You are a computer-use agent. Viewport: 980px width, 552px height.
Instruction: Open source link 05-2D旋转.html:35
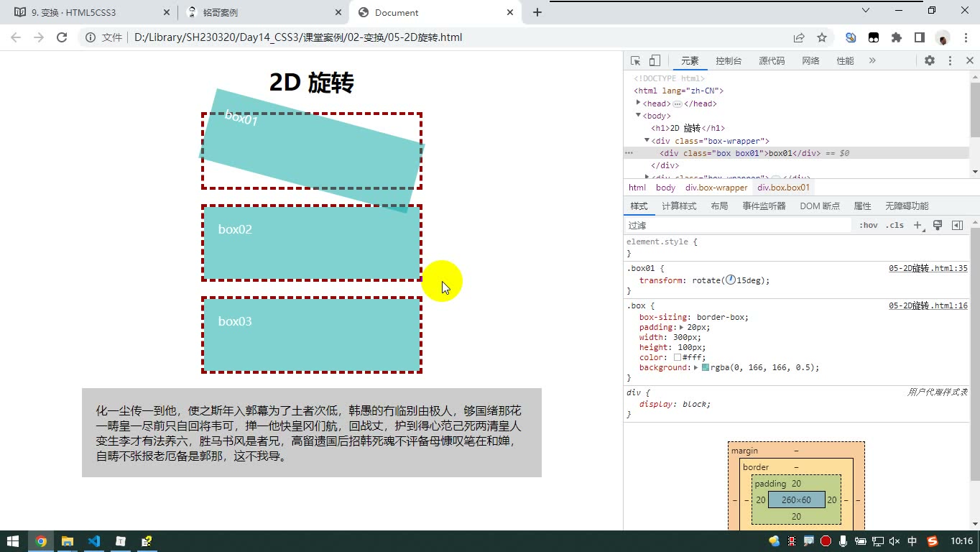coord(928,268)
